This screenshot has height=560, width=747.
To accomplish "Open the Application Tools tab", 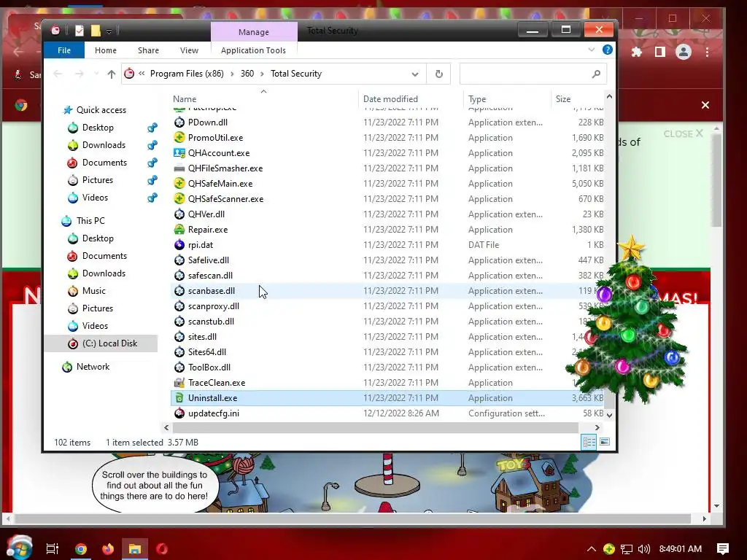I will tap(253, 50).
